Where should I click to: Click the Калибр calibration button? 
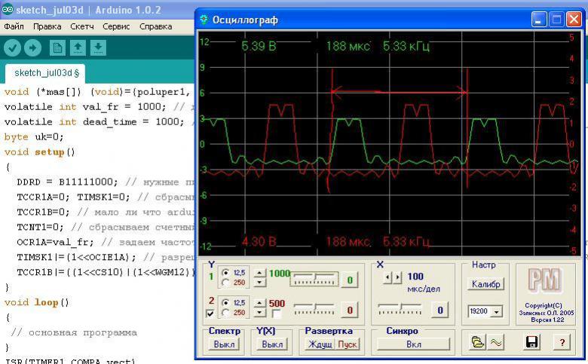(x=485, y=284)
